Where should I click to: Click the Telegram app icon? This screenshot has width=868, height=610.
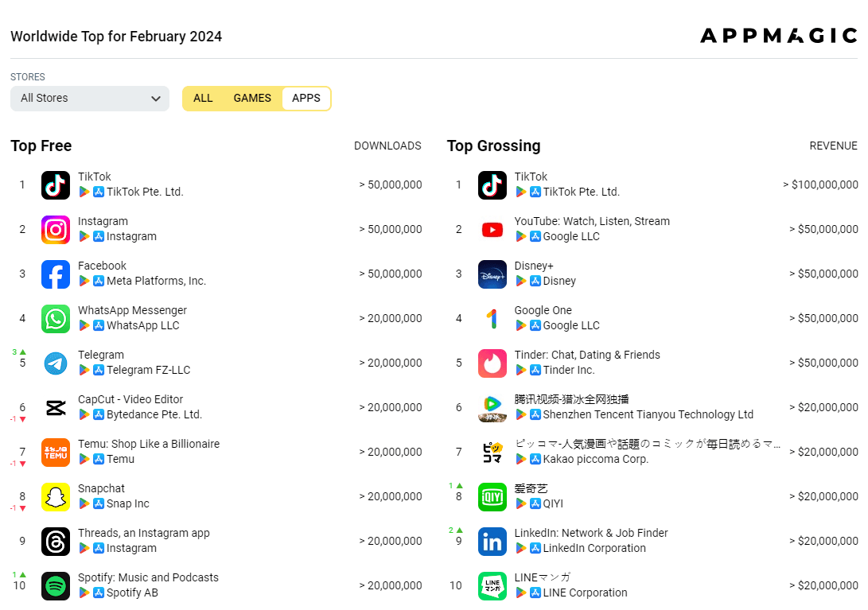coord(56,363)
